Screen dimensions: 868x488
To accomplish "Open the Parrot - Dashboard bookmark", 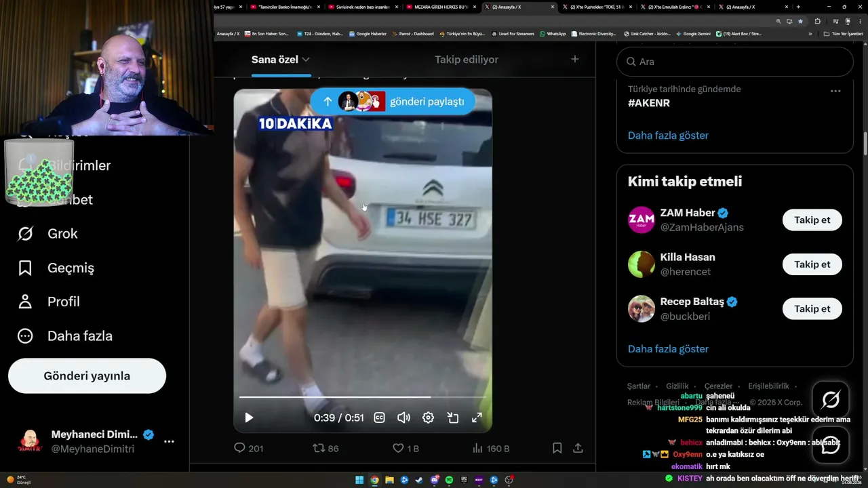I will pyautogui.click(x=412, y=33).
